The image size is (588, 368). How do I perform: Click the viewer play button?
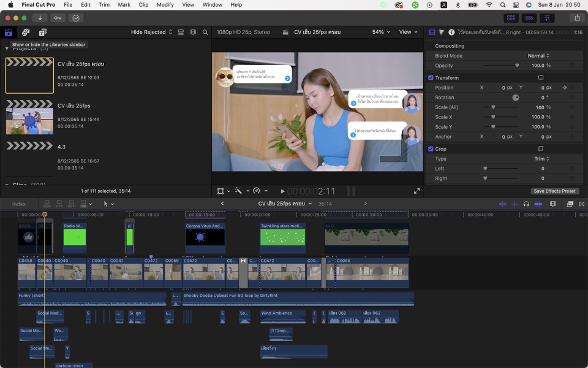(282, 191)
